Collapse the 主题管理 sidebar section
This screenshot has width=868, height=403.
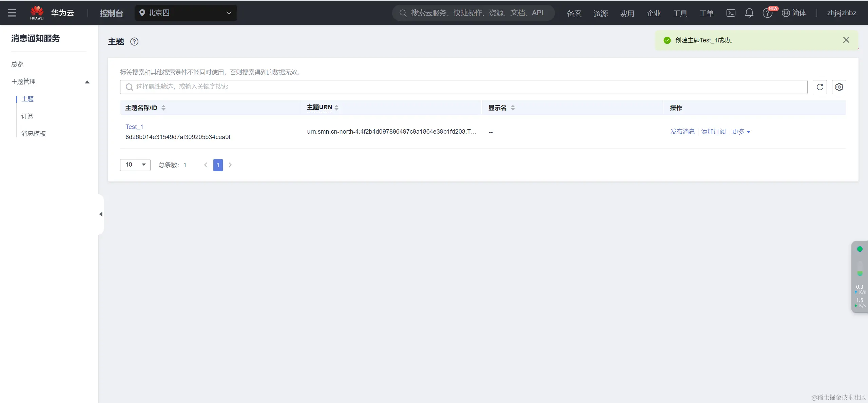[87, 82]
